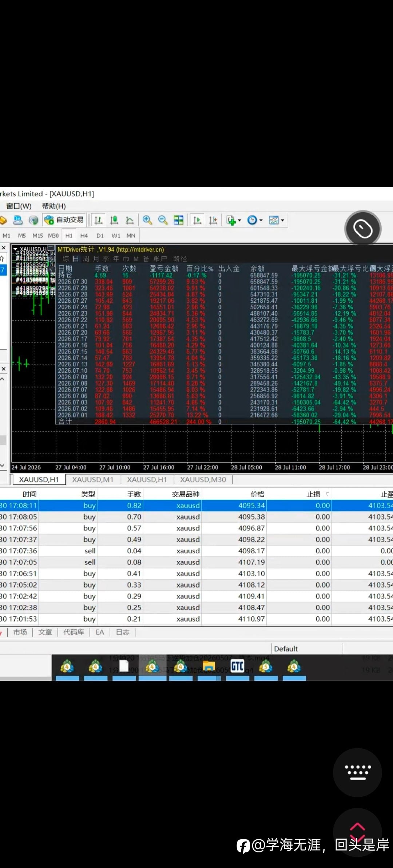Image resolution: width=393 pixels, height=868 pixels.
Task: Open the GTC app in the taskbar
Action: click(x=238, y=667)
